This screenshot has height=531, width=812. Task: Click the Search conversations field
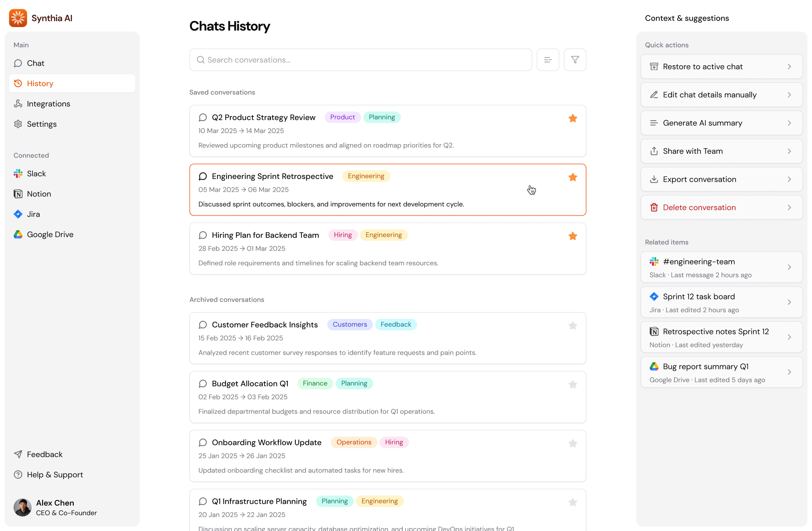[360, 59]
